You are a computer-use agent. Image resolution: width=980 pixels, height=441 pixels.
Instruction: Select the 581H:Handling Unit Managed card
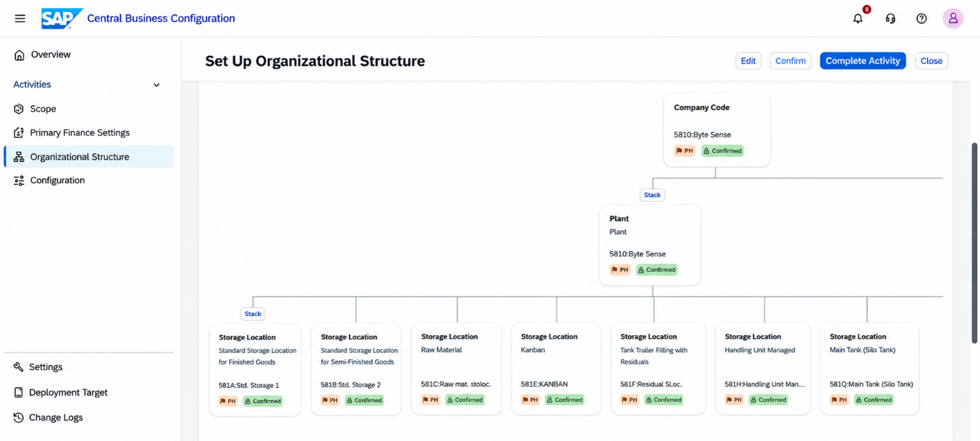(763, 369)
